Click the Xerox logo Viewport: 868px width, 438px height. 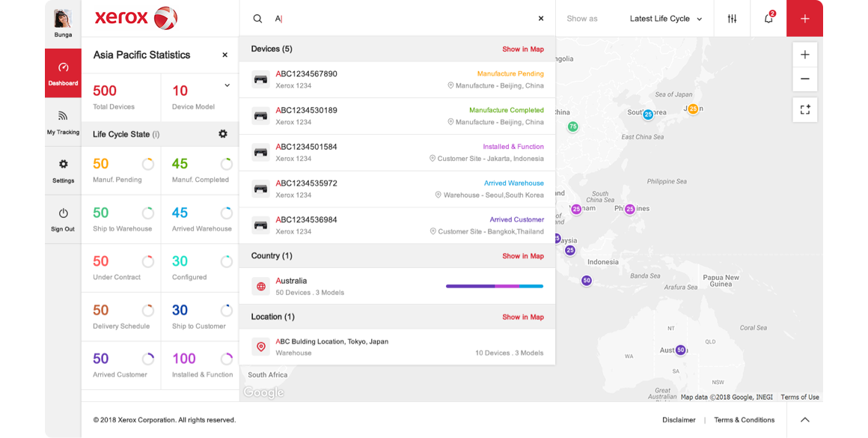(135, 18)
